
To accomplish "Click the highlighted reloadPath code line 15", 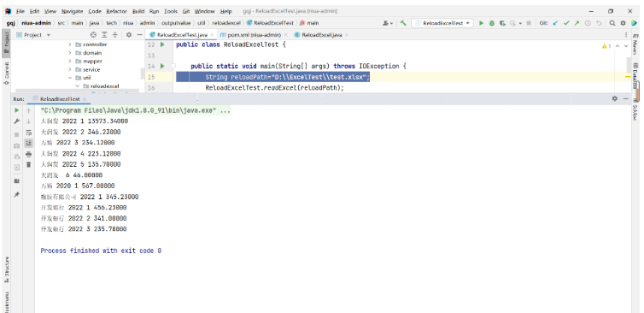I will pyautogui.click(x=273, y=77).
